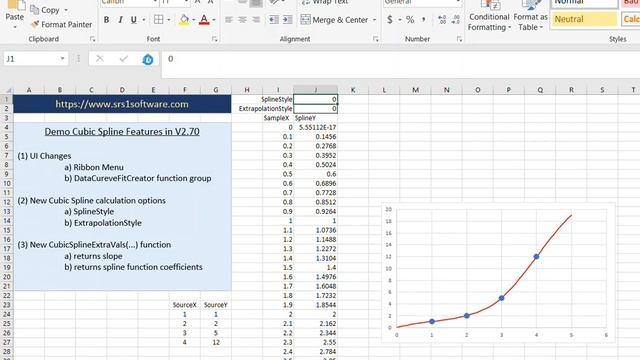Click the Insert Function icon
This screenshot has height=360, width=640.
[148, 60]
